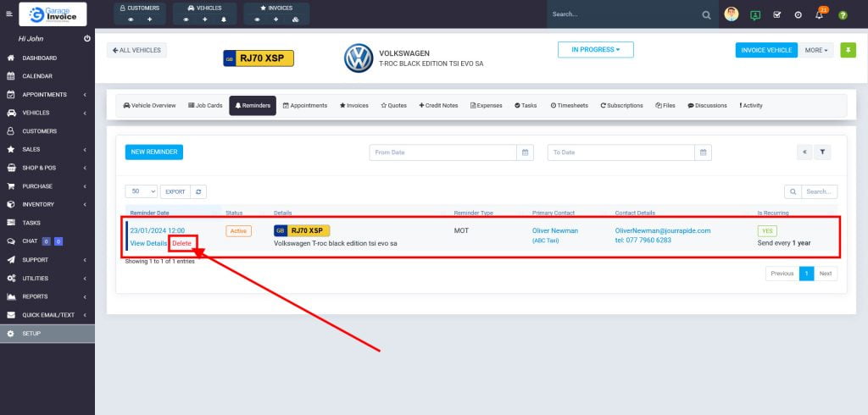Toggle the hamburger sidebar menu
The height and width of the screenshot is (415, 868).
tap(9, 14)
